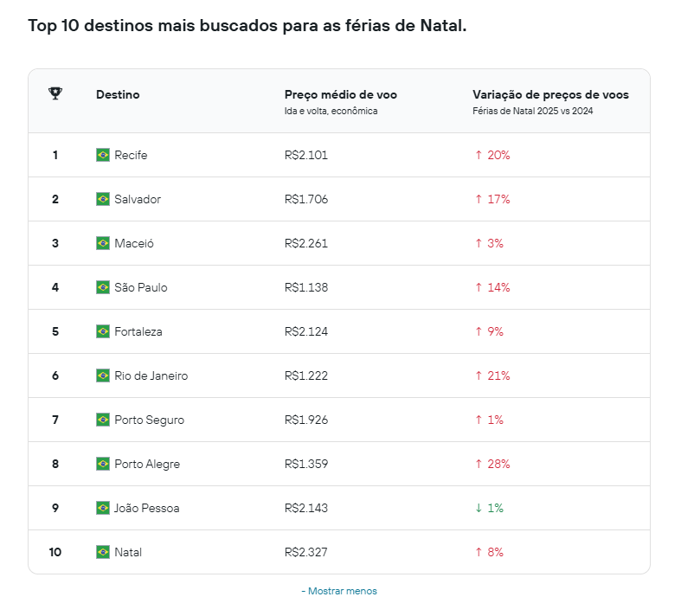Click the Brazil flag beside Recife
Viewport: 681px width, 616px height.
[103, 155]
